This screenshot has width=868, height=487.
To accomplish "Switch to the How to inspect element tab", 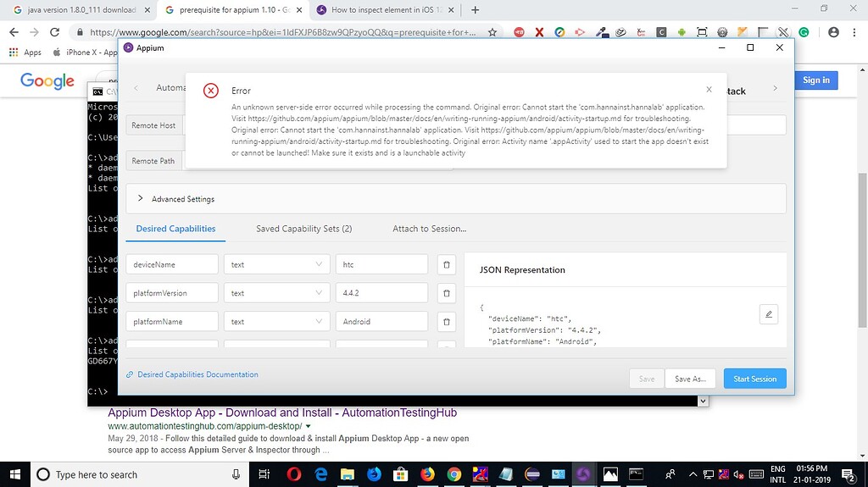I will [387, 10].
